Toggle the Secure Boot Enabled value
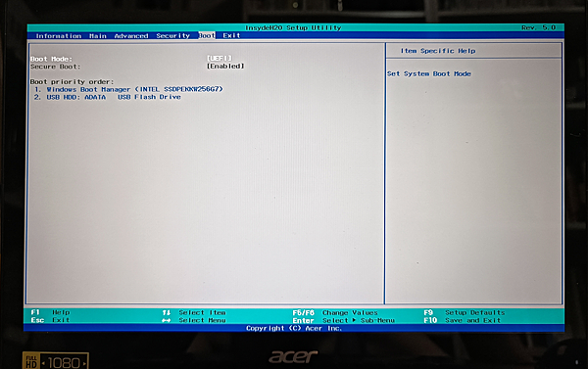This screenshot has height=369, width=588. pyautogui.click(x=225, y=67)
